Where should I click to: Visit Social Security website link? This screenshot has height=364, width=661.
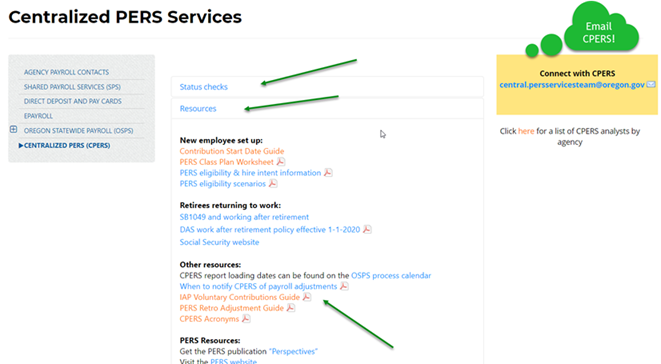tap(219, 242)
